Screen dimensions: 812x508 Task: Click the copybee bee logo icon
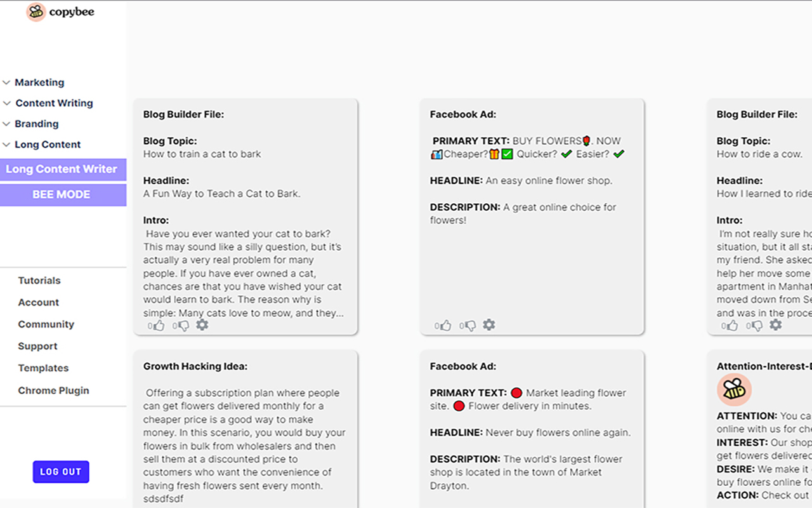(36, 11)
